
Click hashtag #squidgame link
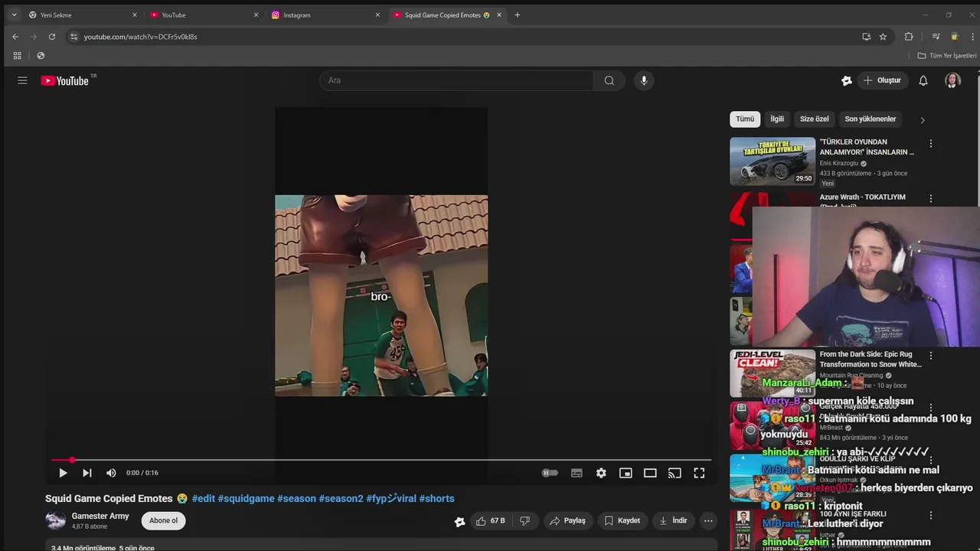coord(246,498)
